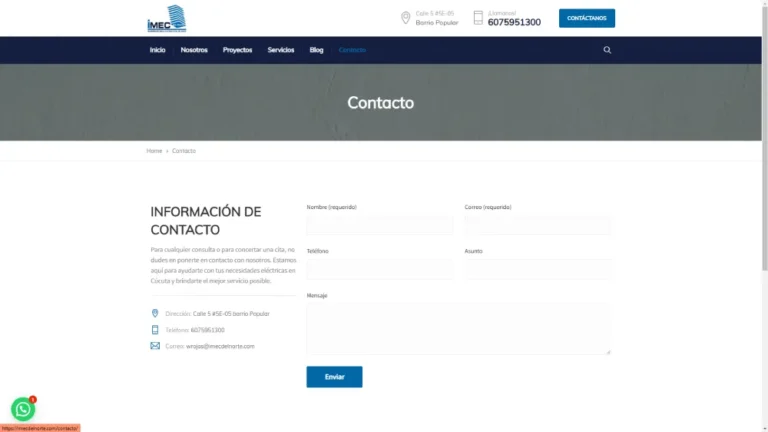The width and height of the screenshot is (768, 432).
Task: Click the phone icon in header
Action: (478, 18)
